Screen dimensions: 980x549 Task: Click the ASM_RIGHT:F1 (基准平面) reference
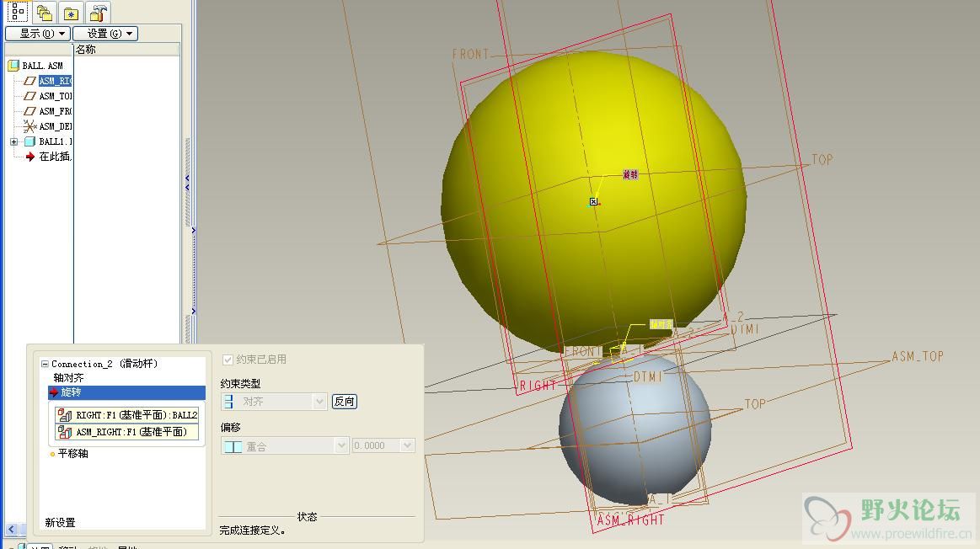pyautogui.click(x=127, y=432)
